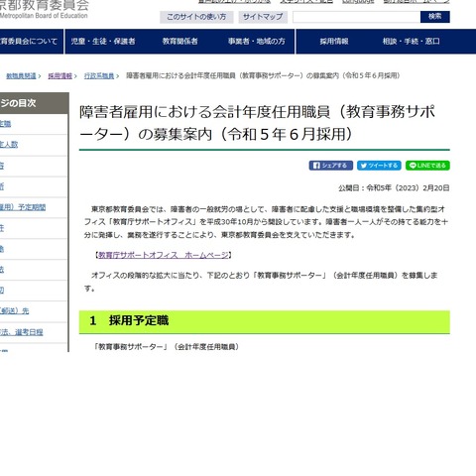
Task: Click the 検索 search button
Action: [435, 17]
